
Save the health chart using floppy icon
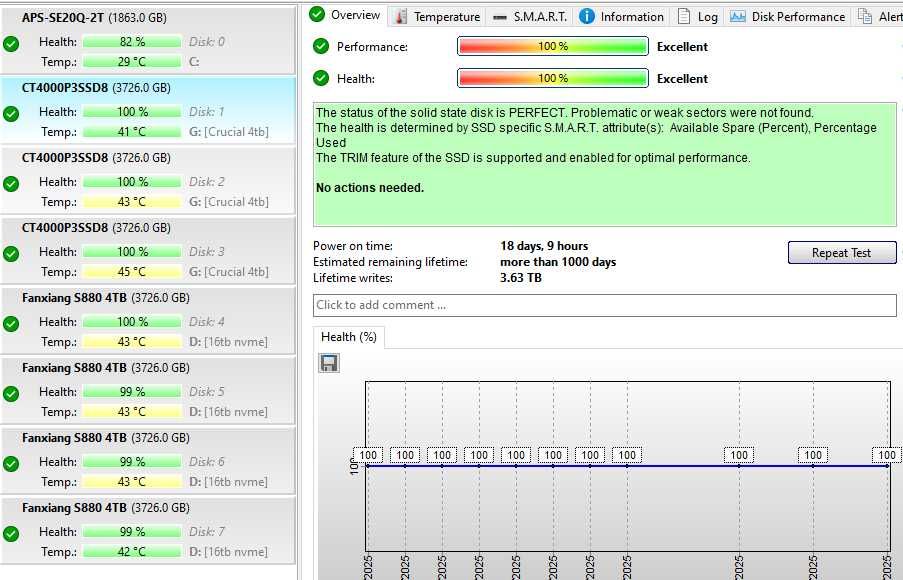click(329, 363)
